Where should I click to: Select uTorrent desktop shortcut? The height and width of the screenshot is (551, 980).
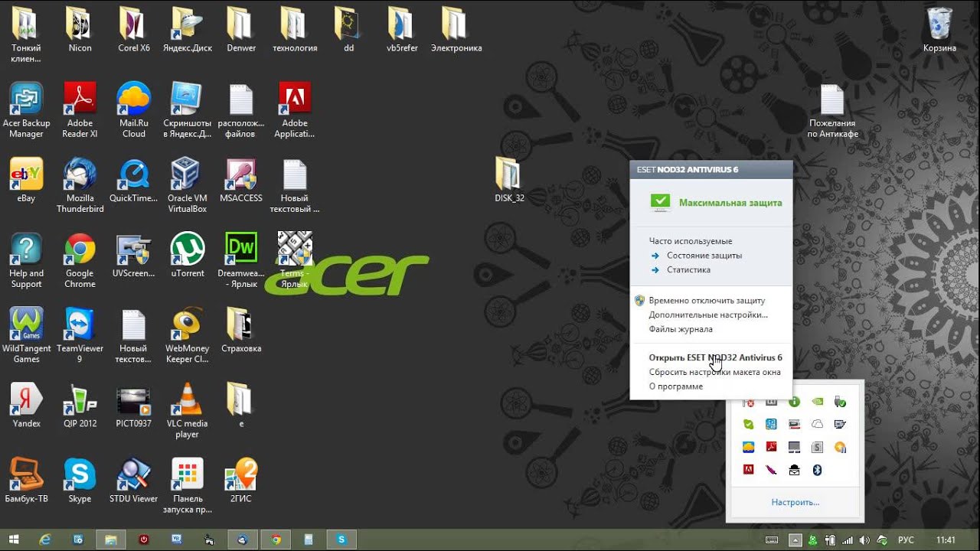(x=188, y=256)
